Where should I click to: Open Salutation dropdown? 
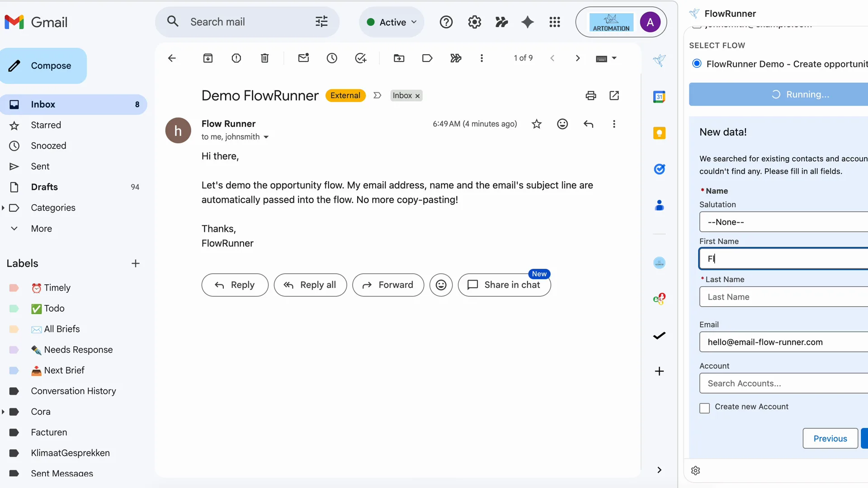[783, 222]
